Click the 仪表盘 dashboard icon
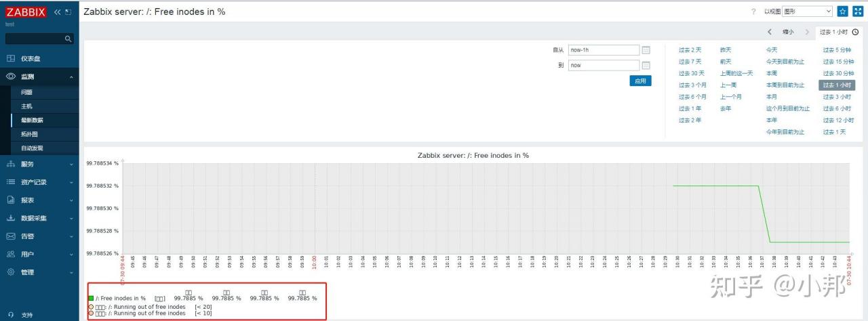 tap(11, 59)
